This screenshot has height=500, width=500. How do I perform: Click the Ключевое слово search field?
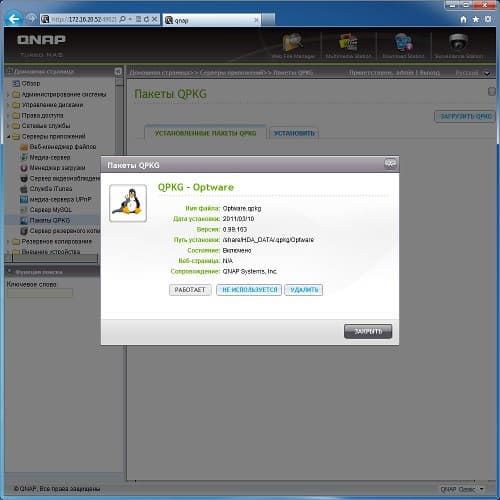click(x=40, y=293)
